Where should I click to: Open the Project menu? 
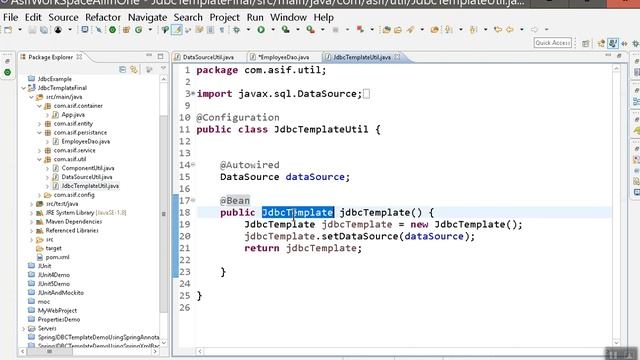tap(224, 17)
